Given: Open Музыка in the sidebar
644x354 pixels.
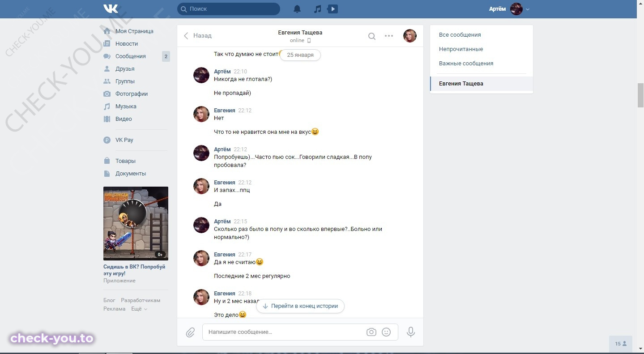Looking at the screenshot, I should click(126, 107).
